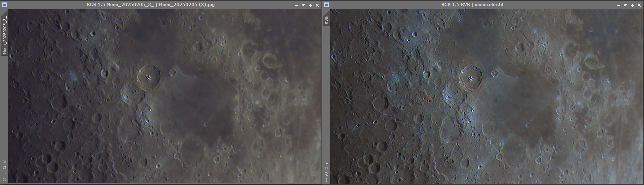The image size is (644, 185).
Task: Select the RVB vertical view tab
Action: [326, 20]
